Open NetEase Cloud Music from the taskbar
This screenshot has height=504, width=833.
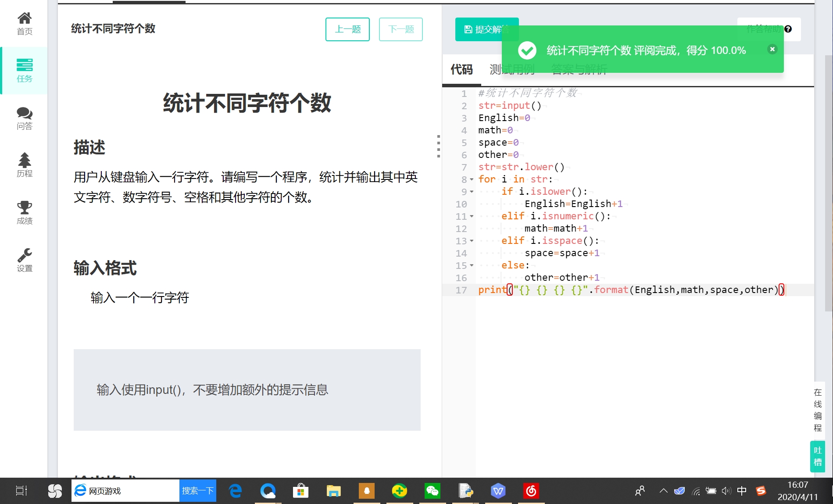(531, 491)
